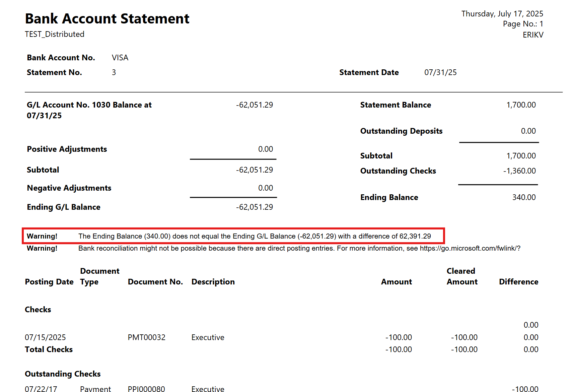Image resolution: width=574 pixels, height=392 pixels.
Task: Click the first Warning! label about Ending Balance
Action: [42, 236]
